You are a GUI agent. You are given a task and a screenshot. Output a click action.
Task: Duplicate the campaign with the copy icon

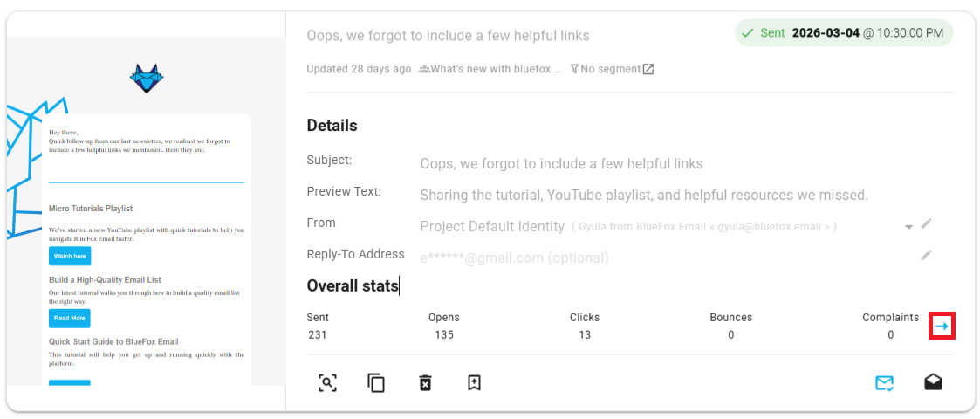[376, 382]
